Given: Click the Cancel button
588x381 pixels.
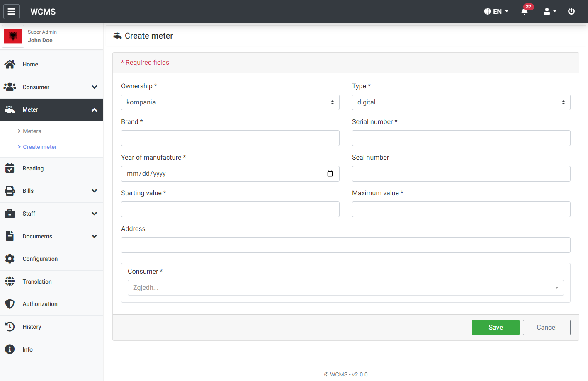Looking at the screenshot, I should 547,328.
